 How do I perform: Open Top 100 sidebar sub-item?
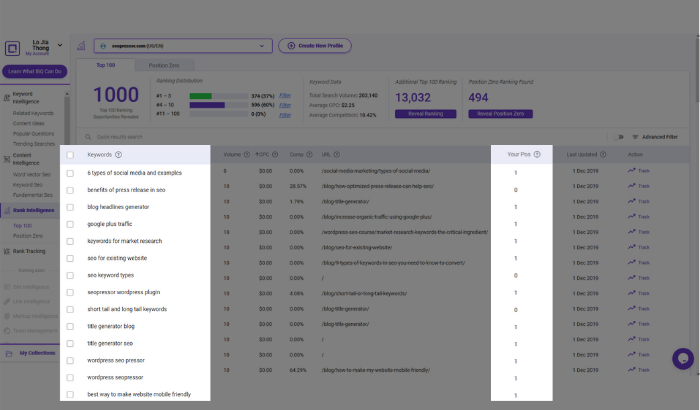(x=22, y=226)
